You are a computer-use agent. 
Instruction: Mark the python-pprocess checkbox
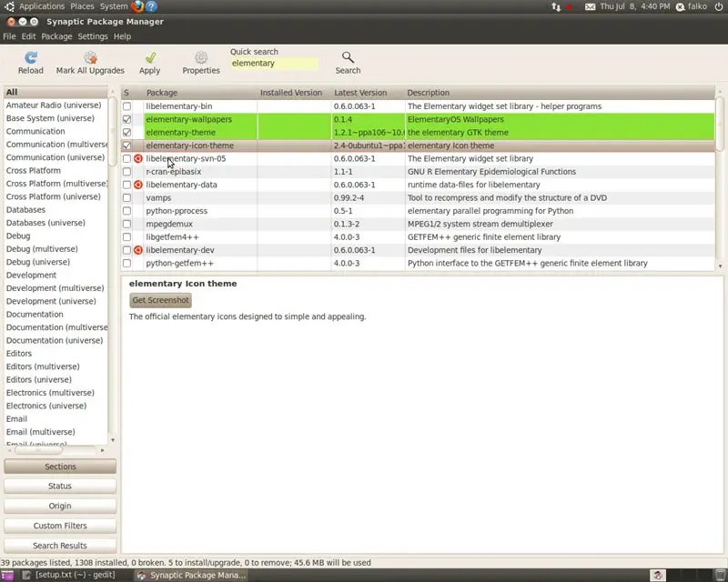[x=126, y=211]
